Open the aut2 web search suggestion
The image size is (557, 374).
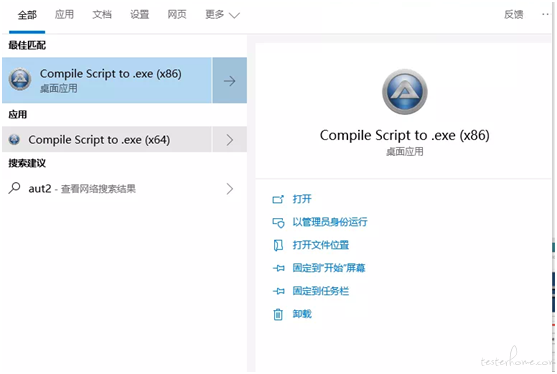coord(107,189)
